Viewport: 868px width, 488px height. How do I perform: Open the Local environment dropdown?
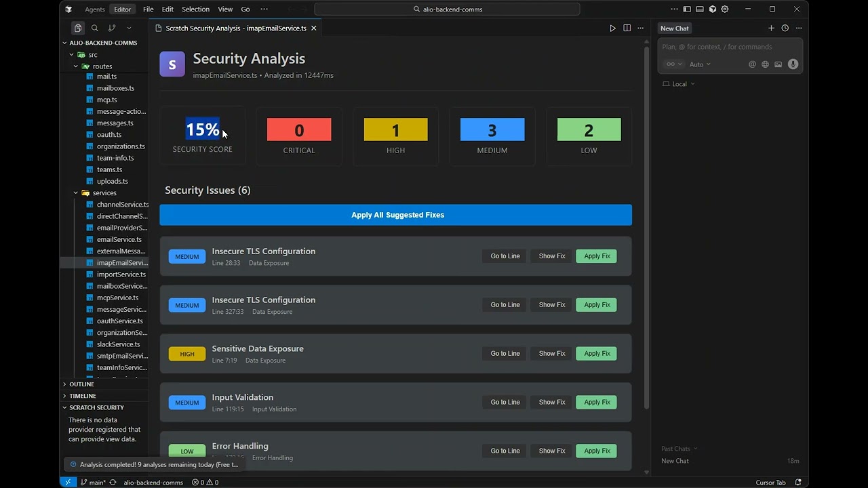[x=679, y=84]
